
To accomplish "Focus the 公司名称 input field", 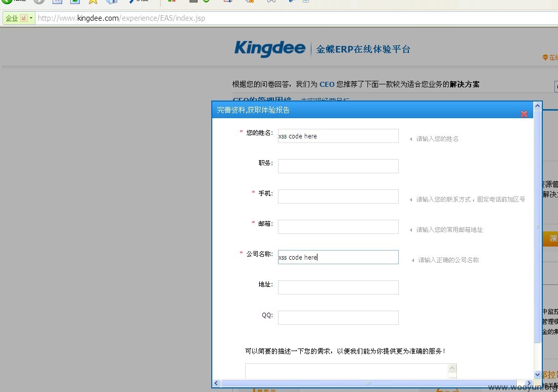I will [x=338, y=257].
